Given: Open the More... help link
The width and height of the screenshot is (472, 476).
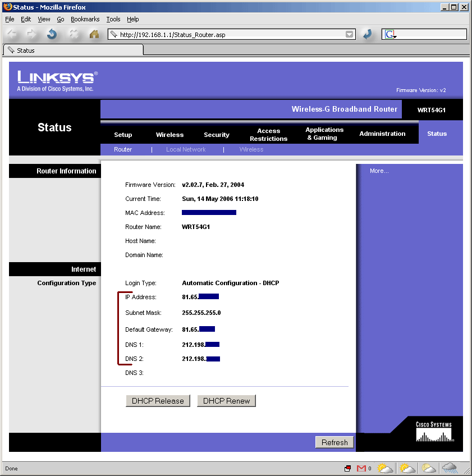Looking at the screenshot, I should tap(379, 171).
